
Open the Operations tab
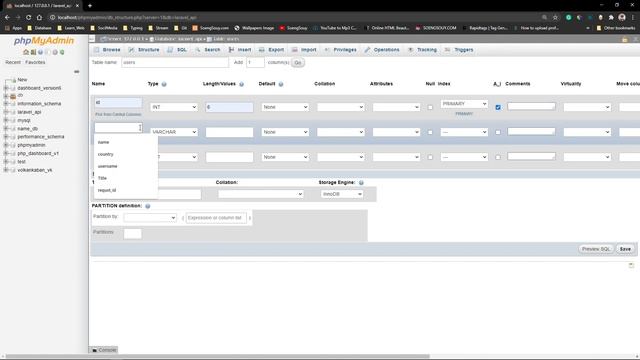coord(382,50)
